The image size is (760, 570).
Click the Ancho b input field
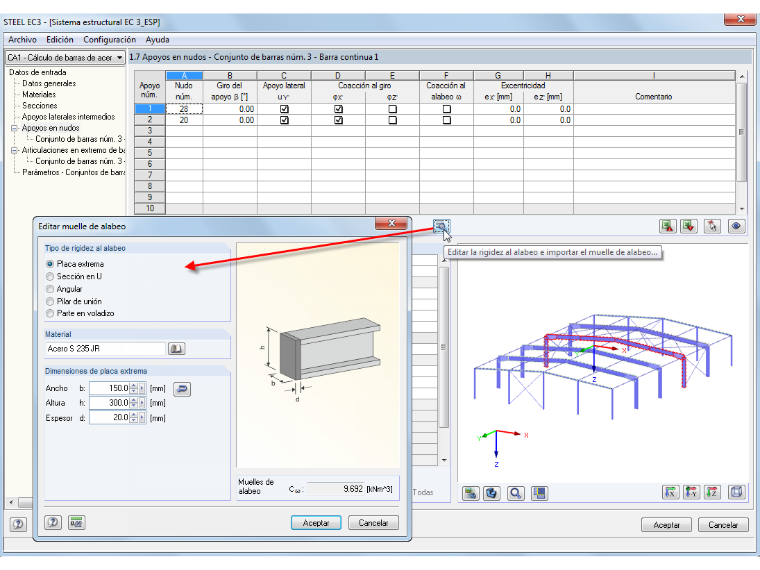(110, 388)
